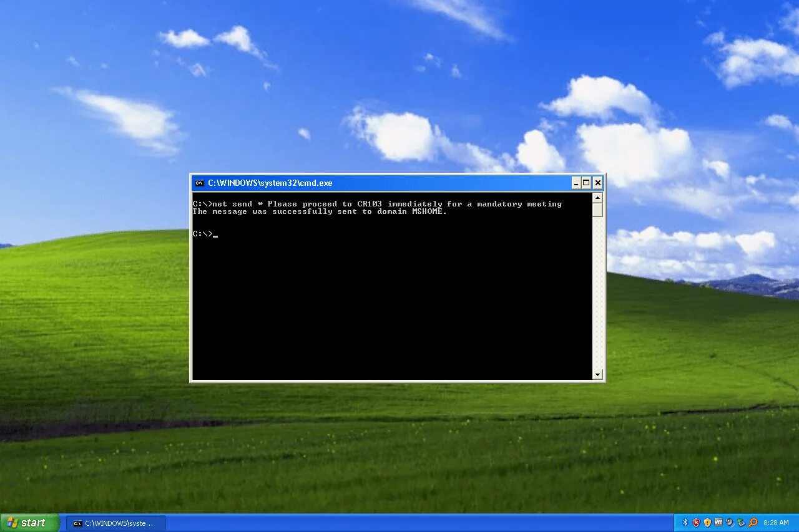Maximize the cmd.exe window
The image size is (799, 532).
pyautogui.click(x=587, y=183)
